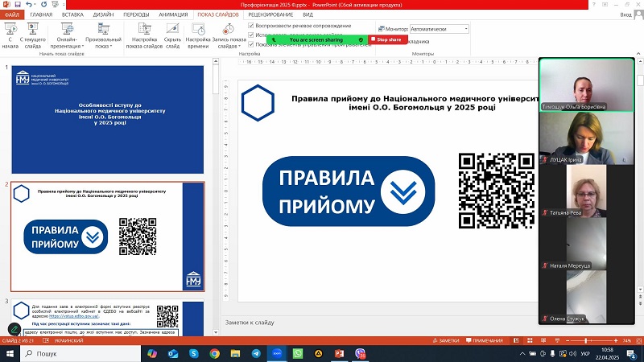Open Viber from the taskbar
The height and width of the screenshot is (362, 644).
coord(360,353)
